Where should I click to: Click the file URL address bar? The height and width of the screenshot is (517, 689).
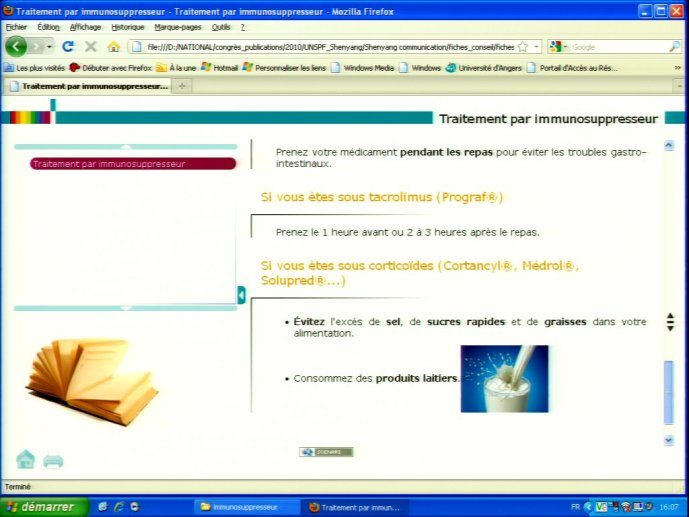(330, 47)
